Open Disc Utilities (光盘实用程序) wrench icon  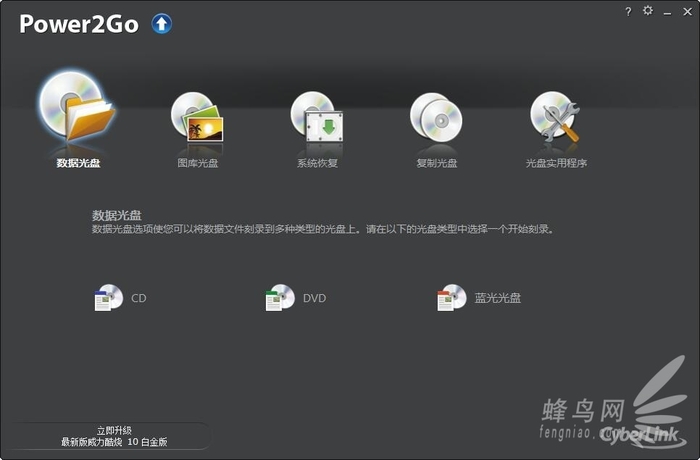[555, 117]
